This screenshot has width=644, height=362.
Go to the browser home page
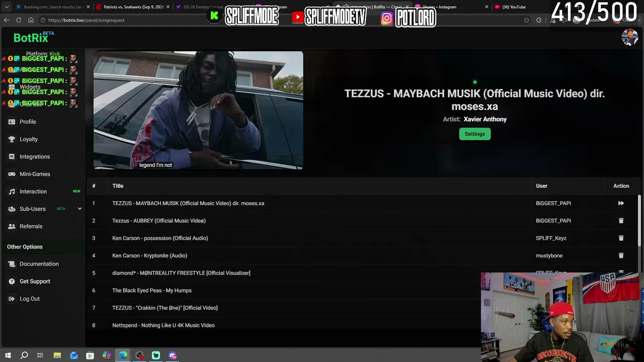tap(31, 20)
